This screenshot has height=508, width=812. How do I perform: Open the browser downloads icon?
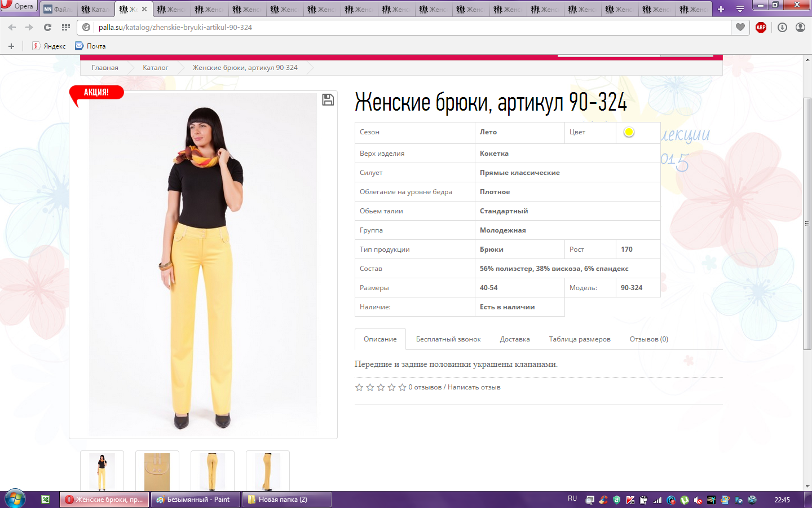(782, 27)
